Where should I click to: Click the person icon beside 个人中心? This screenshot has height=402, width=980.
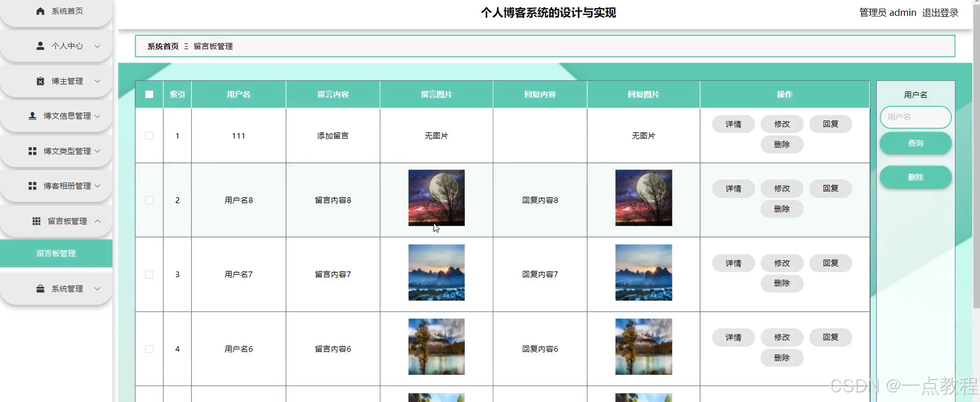pyautogui.click(x=40, y=46)
